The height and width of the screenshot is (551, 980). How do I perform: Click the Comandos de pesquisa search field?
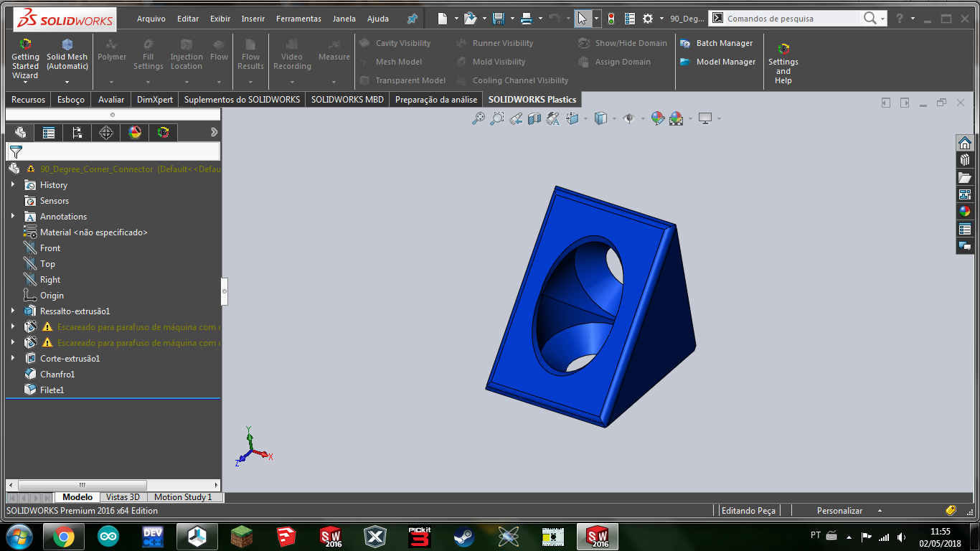[792, 19]
